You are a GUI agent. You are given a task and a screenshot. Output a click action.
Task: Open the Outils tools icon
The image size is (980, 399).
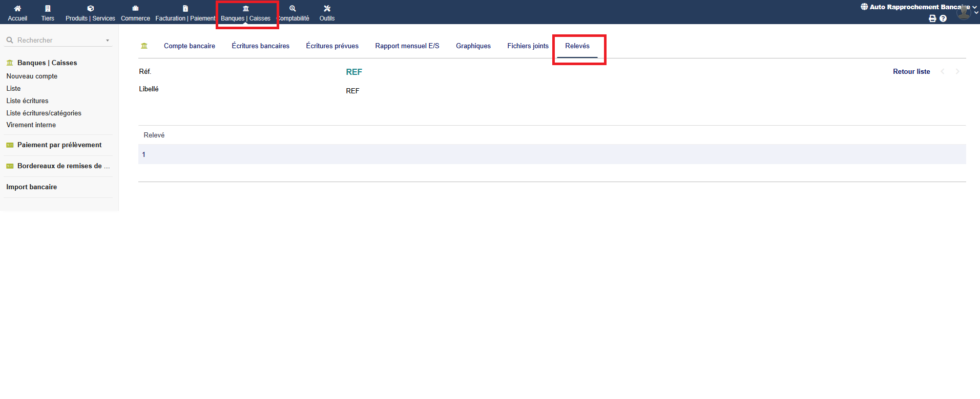pos(327,9)
